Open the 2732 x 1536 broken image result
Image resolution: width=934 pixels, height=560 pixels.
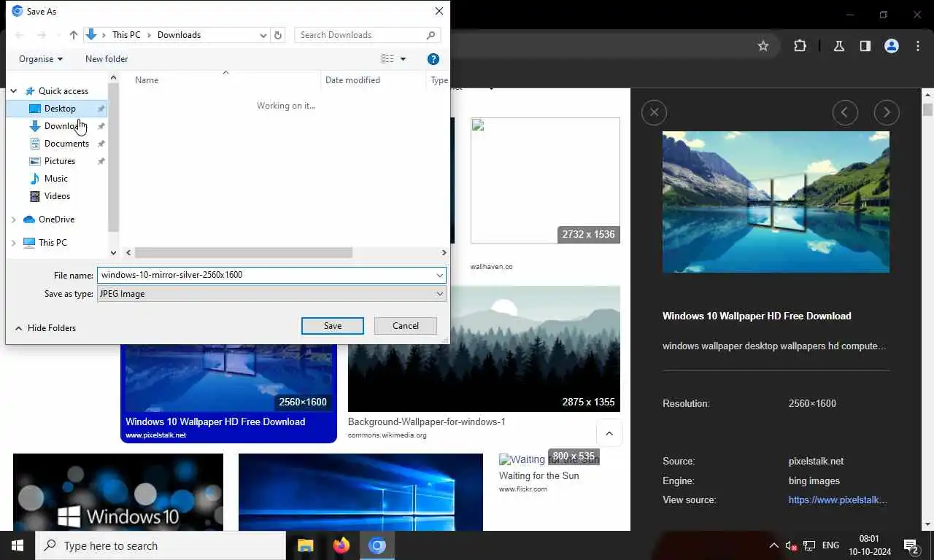545,180
